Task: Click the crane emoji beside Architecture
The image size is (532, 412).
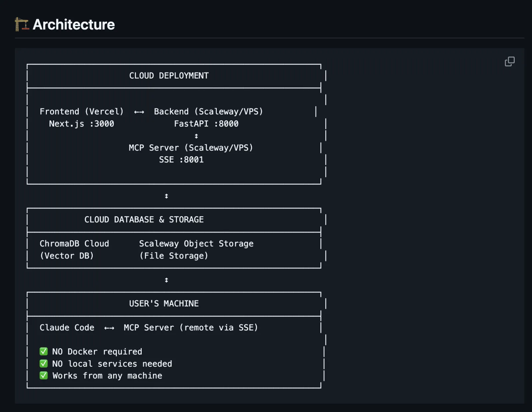Action: 22,24
